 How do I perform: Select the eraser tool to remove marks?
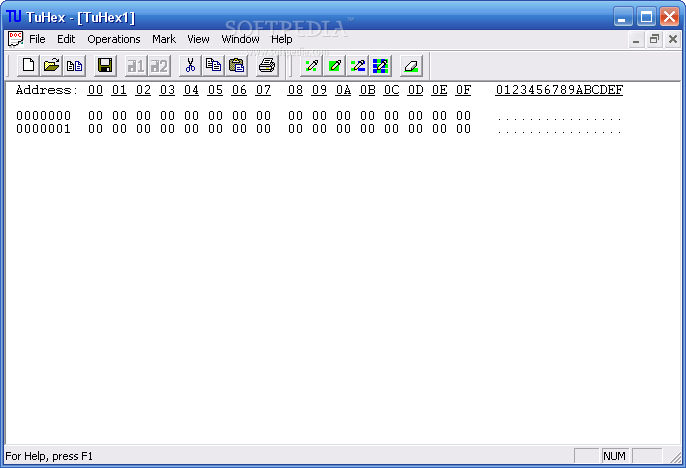tap(411, 66)
